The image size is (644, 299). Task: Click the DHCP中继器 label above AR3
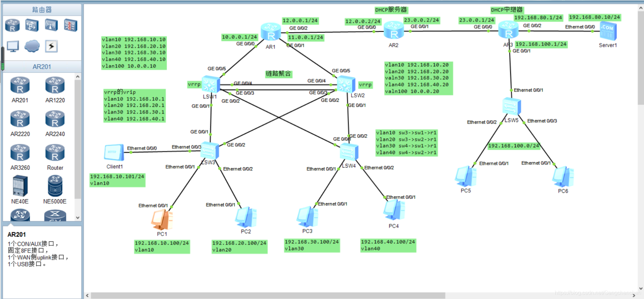pos(506,10)
